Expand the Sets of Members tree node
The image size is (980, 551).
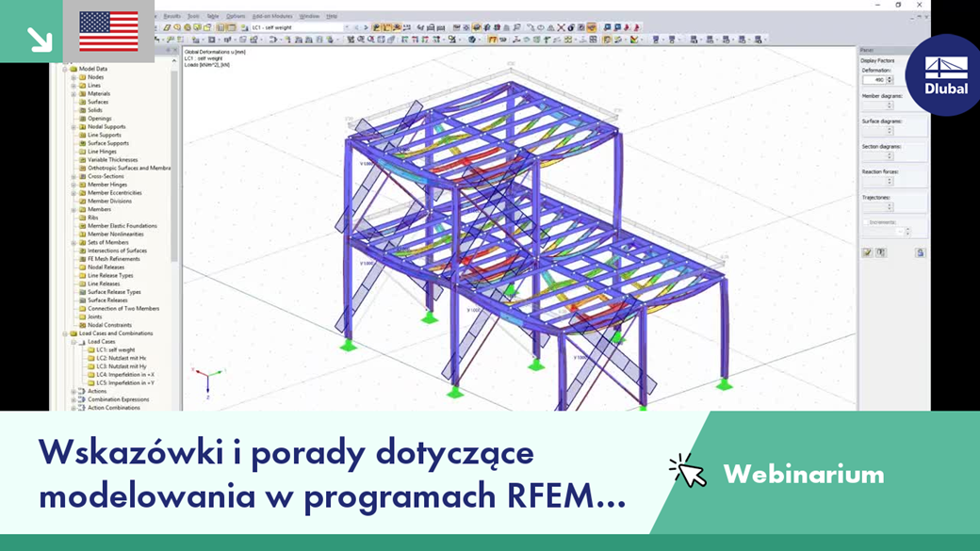click(x=73, y=242)
